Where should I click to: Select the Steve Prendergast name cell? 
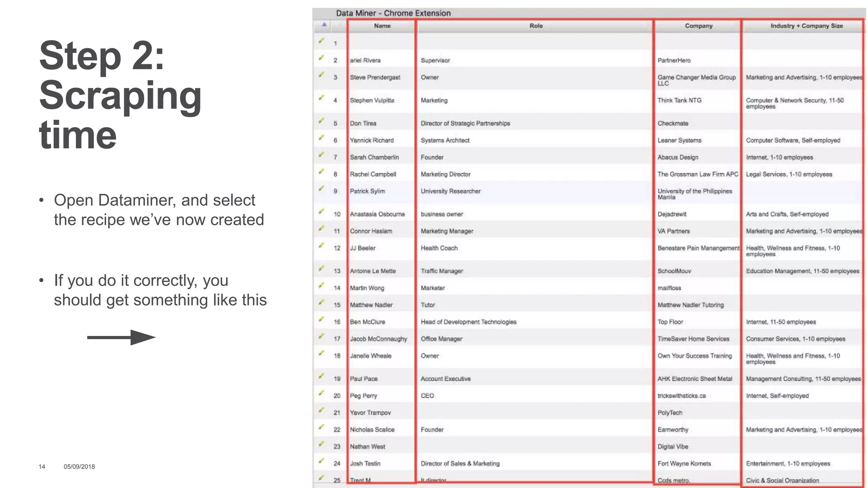pyautogui.click(x=375, y=78)
